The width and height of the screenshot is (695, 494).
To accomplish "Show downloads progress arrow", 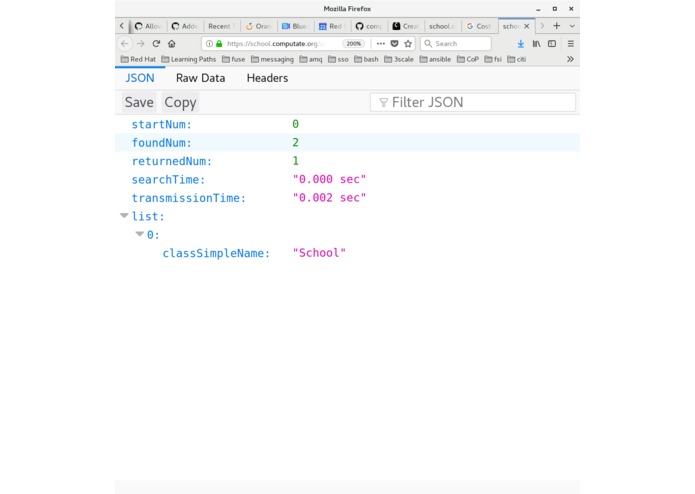I will coord(521,43).
